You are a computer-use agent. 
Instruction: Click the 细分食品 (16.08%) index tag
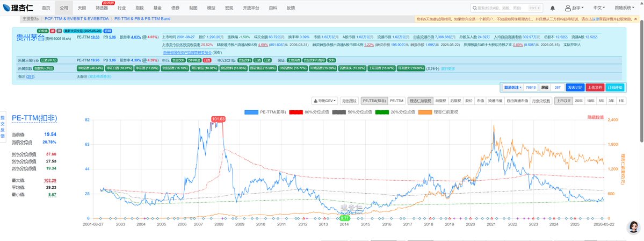(204, 69)
